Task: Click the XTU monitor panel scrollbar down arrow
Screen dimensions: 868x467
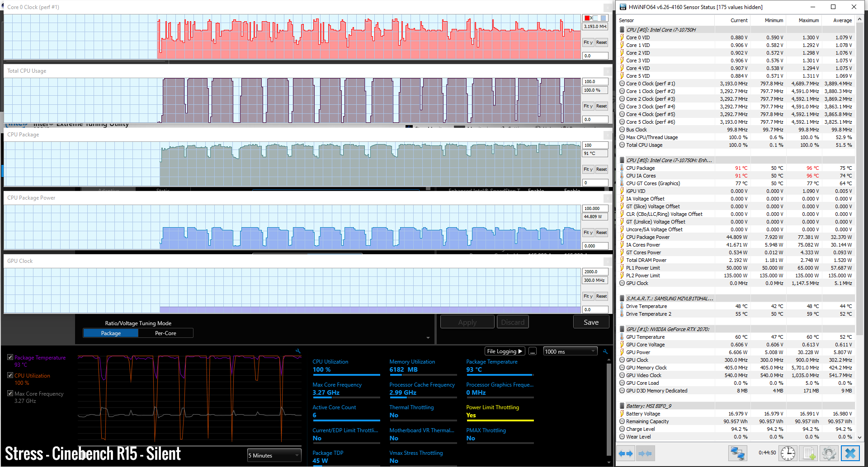Action: click(609, 462)
